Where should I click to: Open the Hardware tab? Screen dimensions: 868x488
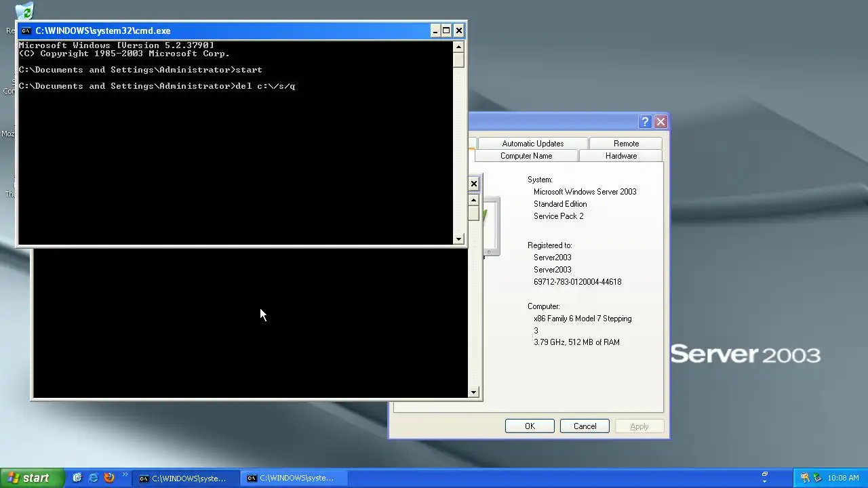click(x=621, y=156)
